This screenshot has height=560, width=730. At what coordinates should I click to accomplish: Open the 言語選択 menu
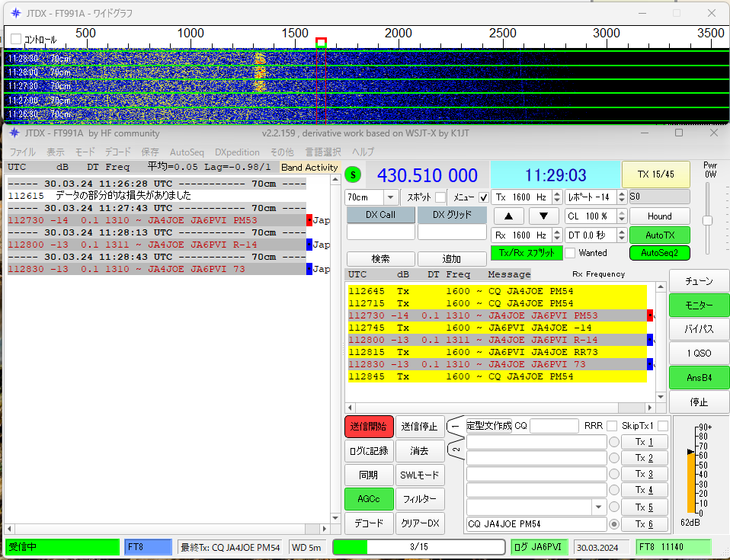coord(322,152)
